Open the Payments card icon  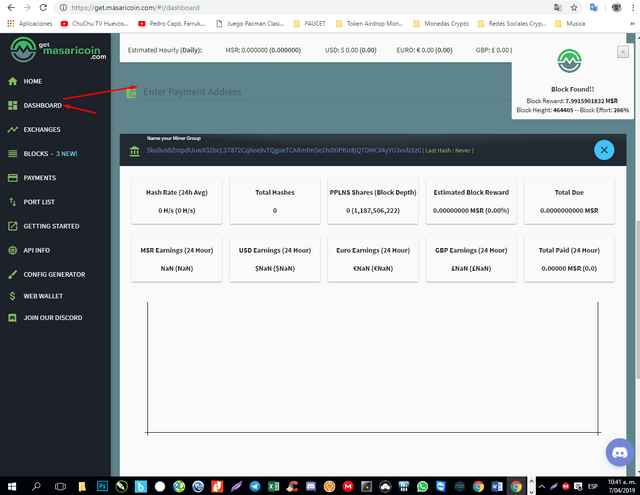coord(13,178)
